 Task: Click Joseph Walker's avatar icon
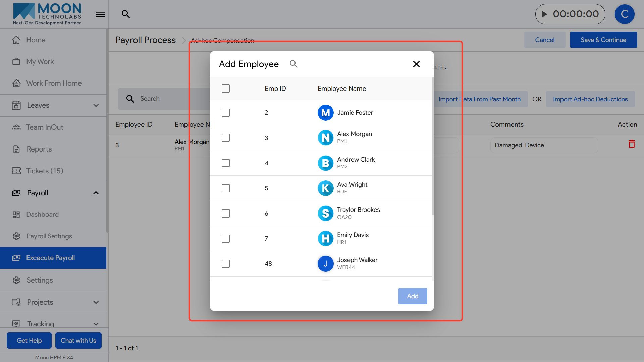click(325, 264)
